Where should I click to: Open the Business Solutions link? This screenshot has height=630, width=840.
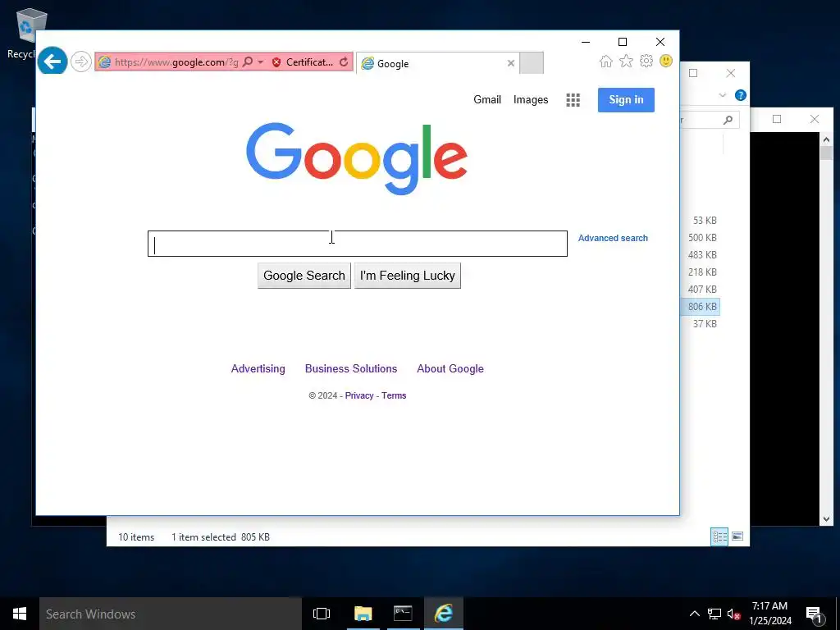click(351, 368)
